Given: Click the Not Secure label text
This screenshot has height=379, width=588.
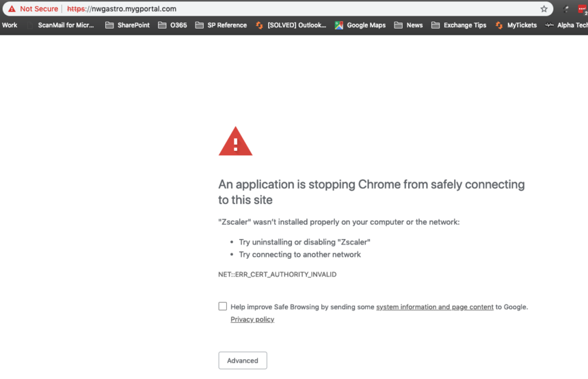Looking at the screenshot, I should (39, 9).
